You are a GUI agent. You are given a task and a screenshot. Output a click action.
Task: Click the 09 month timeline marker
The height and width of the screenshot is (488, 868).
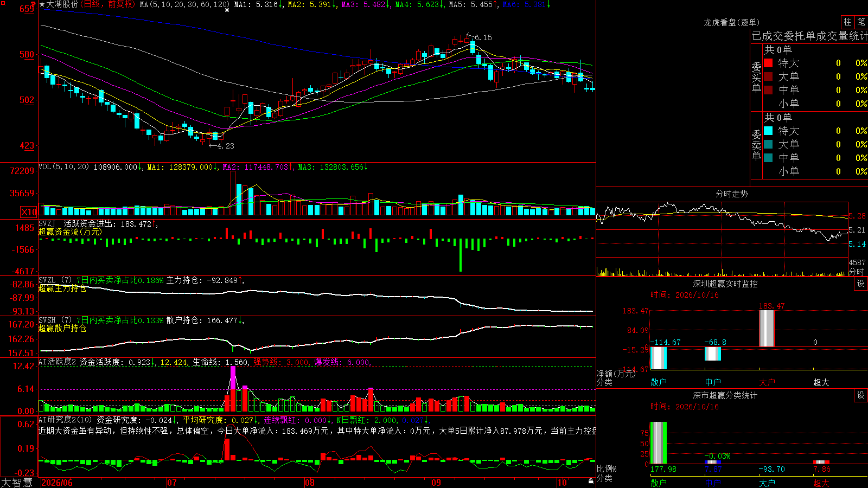pyautogui.click(x=436, y=483)
